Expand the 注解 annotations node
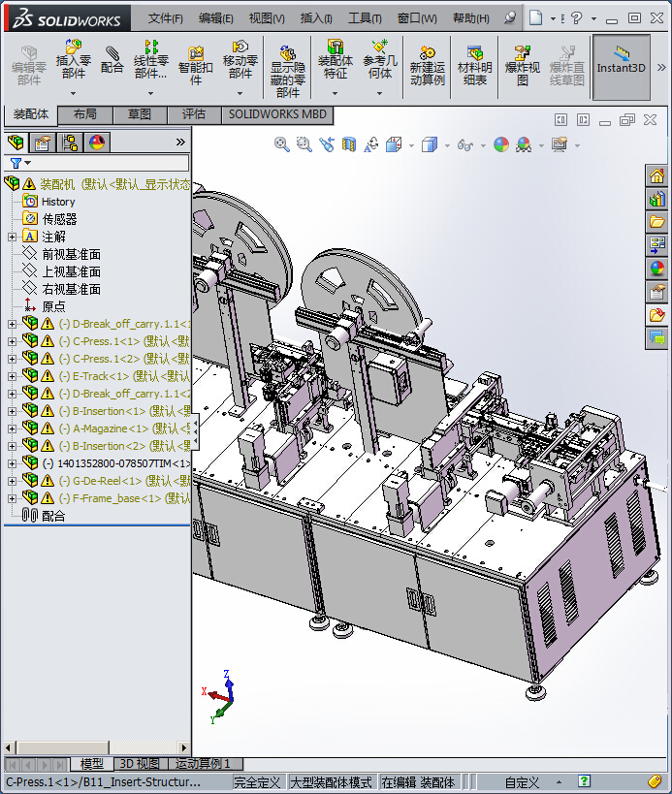 [x=12, y=237]
